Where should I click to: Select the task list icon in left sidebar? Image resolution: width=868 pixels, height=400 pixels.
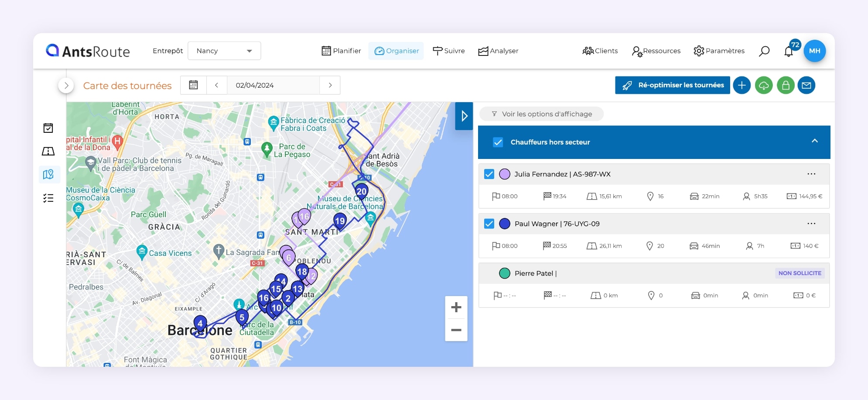pyautogui.click(x=49, y=198)
